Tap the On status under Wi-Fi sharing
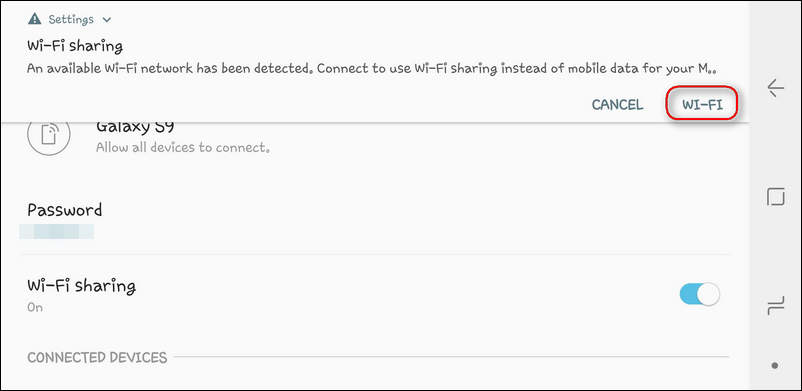Image resolution: width=802 pixels, height=391 pixels. click(35, 308)
